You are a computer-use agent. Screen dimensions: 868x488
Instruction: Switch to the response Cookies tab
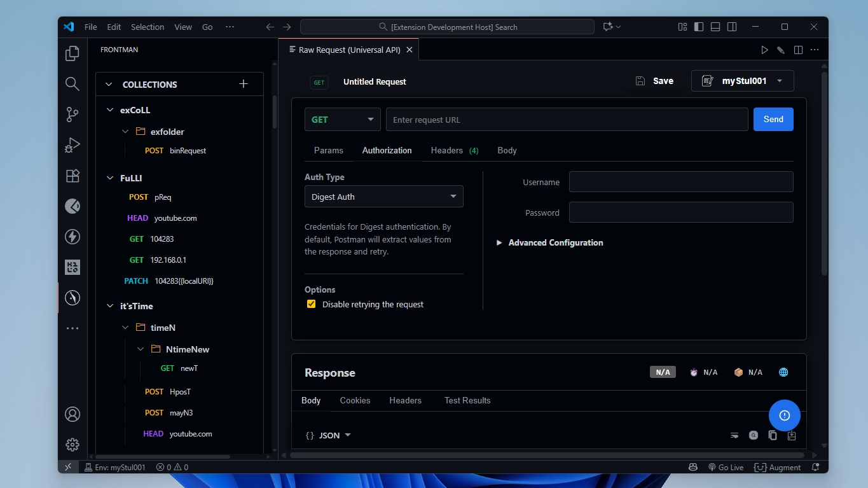(x=355, y=400)
